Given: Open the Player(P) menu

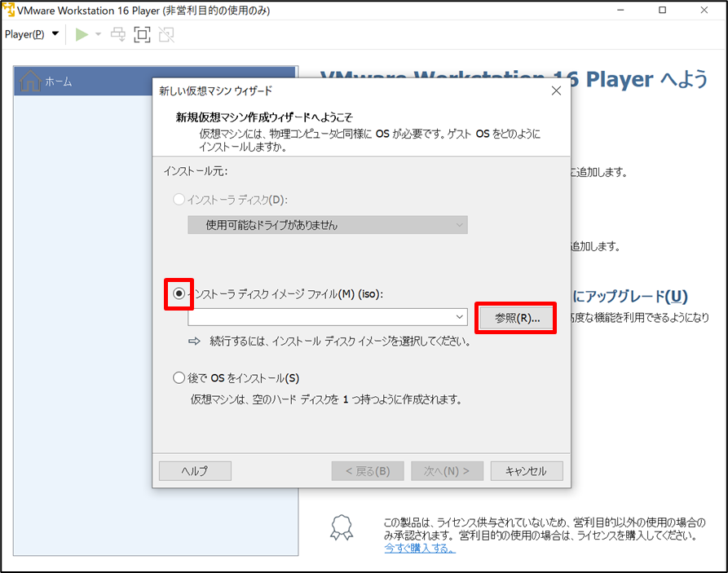Looking at the screenshot, I should [32, 34].
